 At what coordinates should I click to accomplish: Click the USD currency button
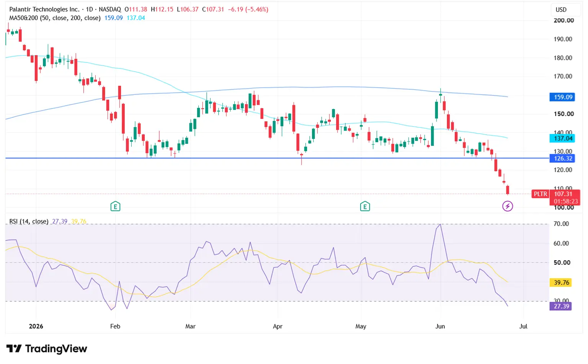pyautogui.click(x=561, y=10)
